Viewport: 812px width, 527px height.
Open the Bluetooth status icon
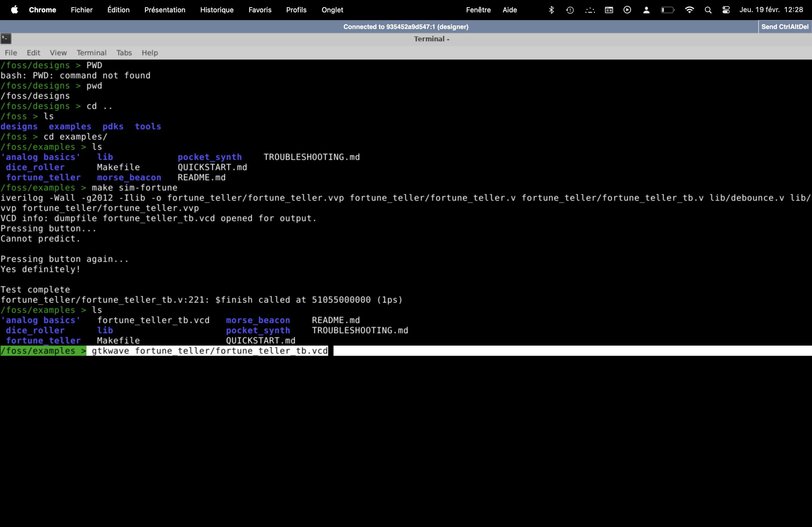click(x=551, y=10)
